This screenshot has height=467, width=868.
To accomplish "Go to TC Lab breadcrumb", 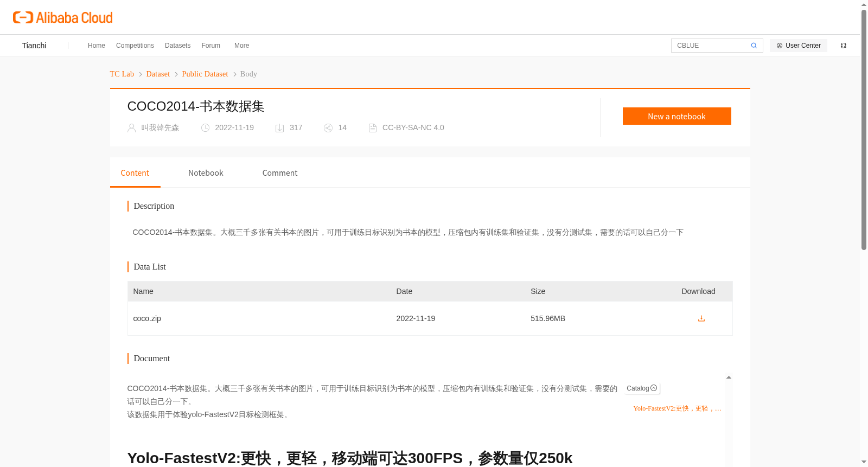I will [x=122, y=74].
